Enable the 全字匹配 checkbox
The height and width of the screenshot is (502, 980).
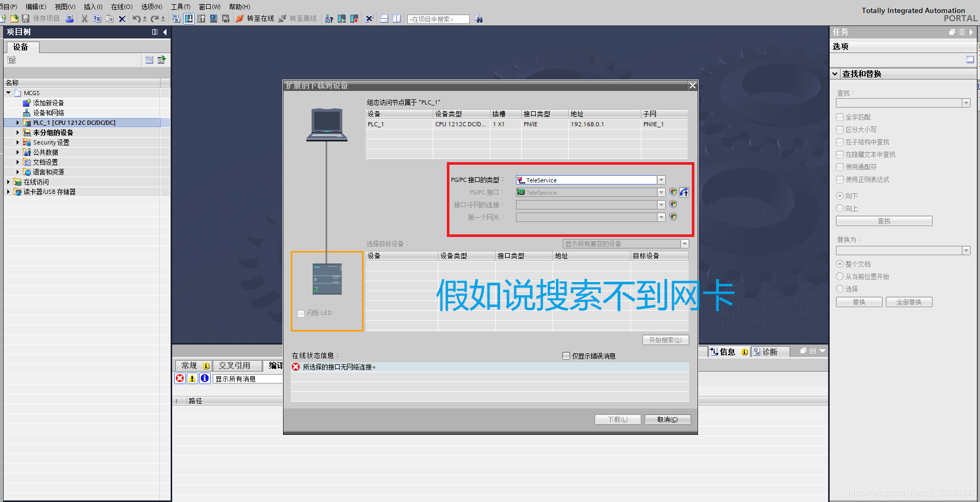(x=840, y=117)
